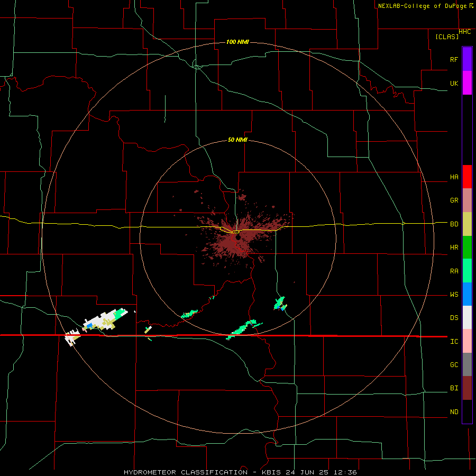Click the 50 NMI range ring label
This screenshot has height=476, width=476.
(237, 140)
